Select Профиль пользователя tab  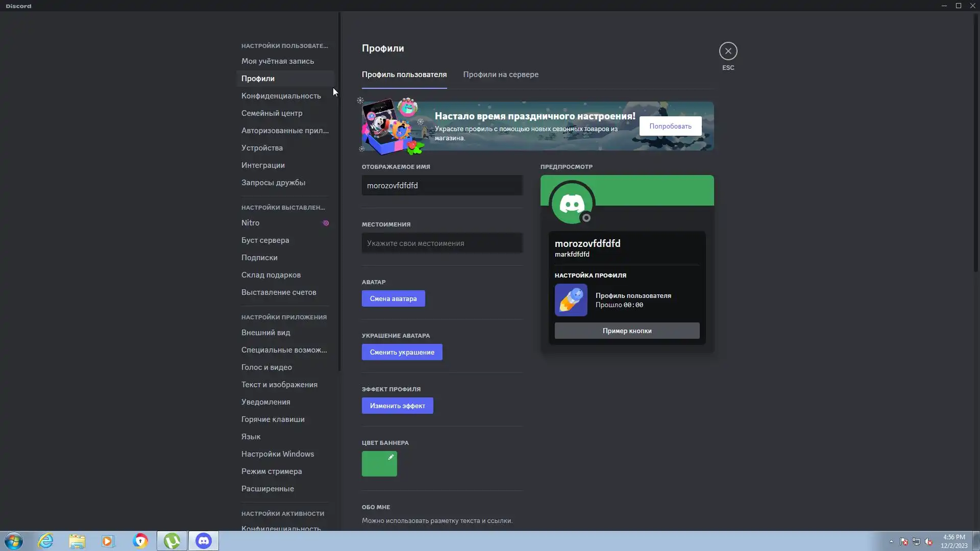pyautogui.click(x=404, y=74)
